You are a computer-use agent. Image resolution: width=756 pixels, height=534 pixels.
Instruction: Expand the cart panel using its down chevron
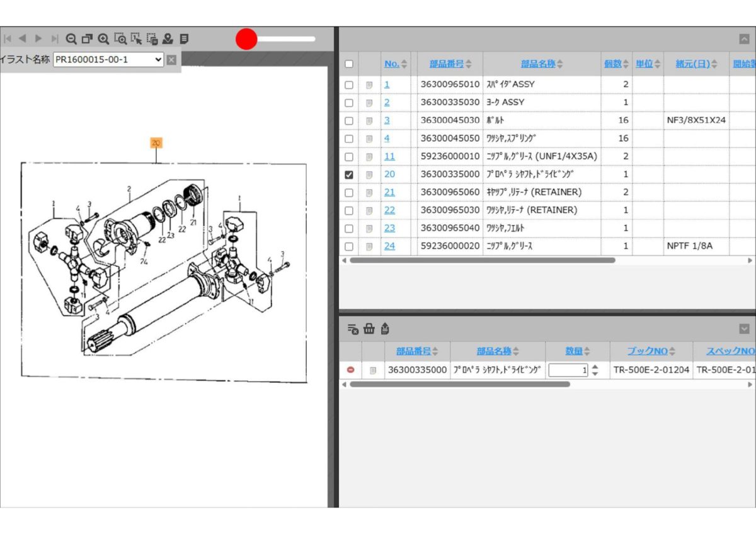tap(744, 329)
